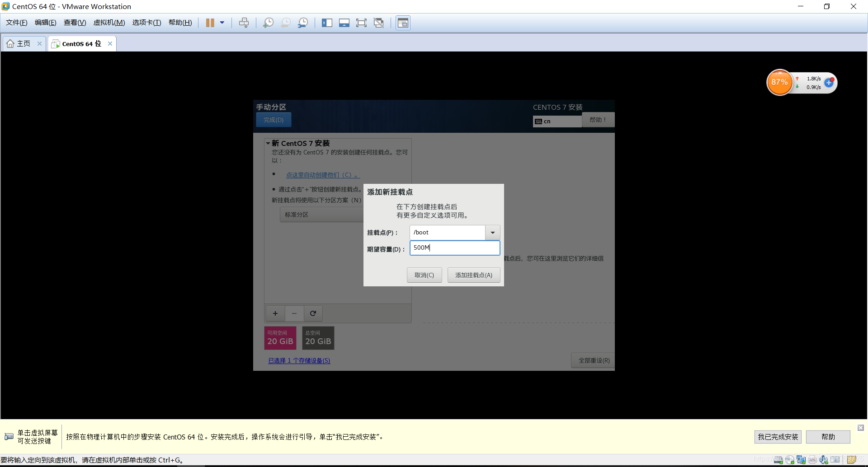Screen dimensions: 868x467
Task: Click the auto-create mount points link
Action: coord(323,175)
